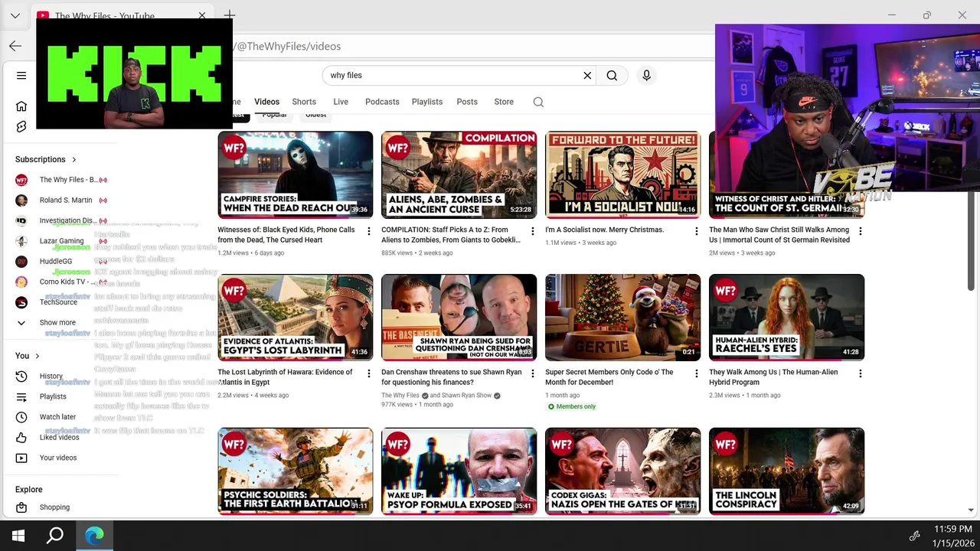Open 'They Walk Among Us' video title
Image resolution: width=980 pixels, height=551 pixels.
[773, 377]
